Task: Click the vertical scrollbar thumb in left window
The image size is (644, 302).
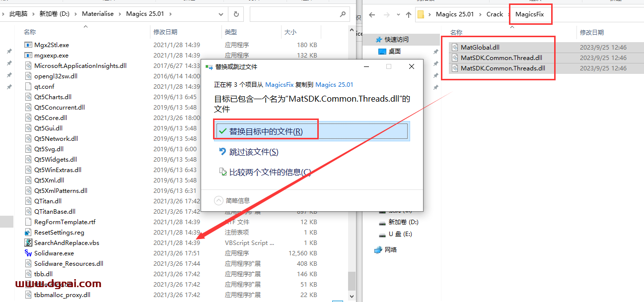Action: coord(352,281)
